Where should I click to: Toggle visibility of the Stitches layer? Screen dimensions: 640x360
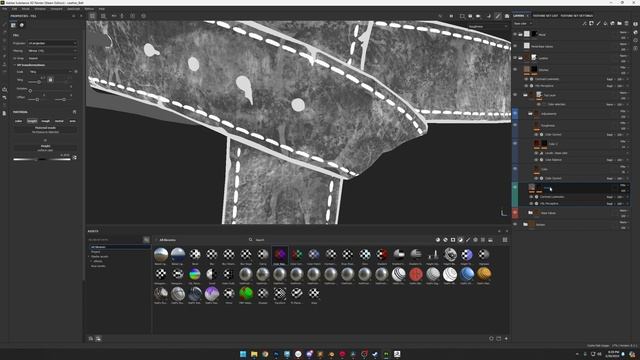pyautogui.click(x=515, y=70)
